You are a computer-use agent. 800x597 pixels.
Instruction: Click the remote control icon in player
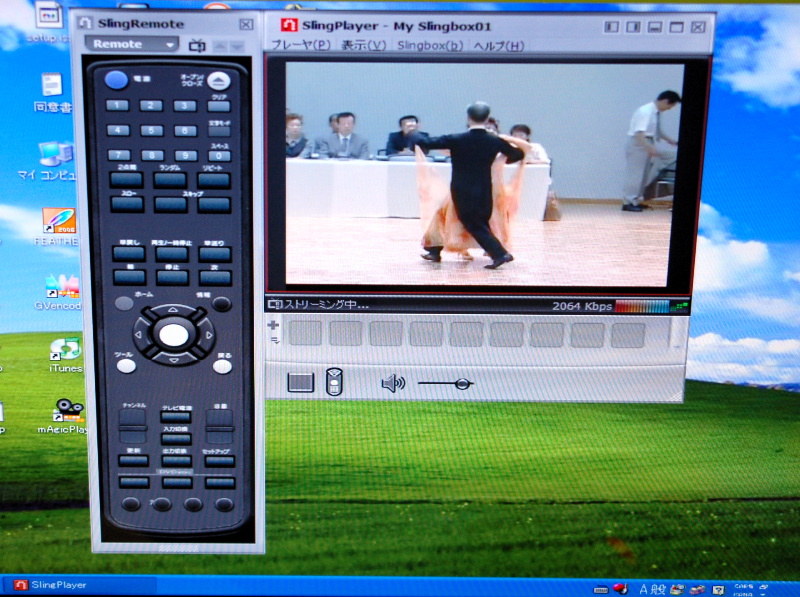tap(334, 382)
